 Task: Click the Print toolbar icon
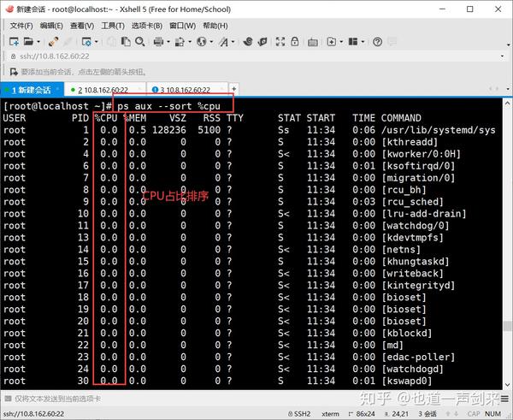click(x=159, y=42)
